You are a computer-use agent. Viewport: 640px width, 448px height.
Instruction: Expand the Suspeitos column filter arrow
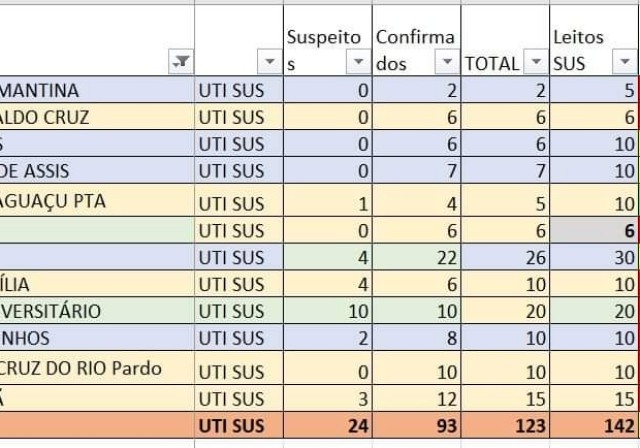tap(358, 62)
